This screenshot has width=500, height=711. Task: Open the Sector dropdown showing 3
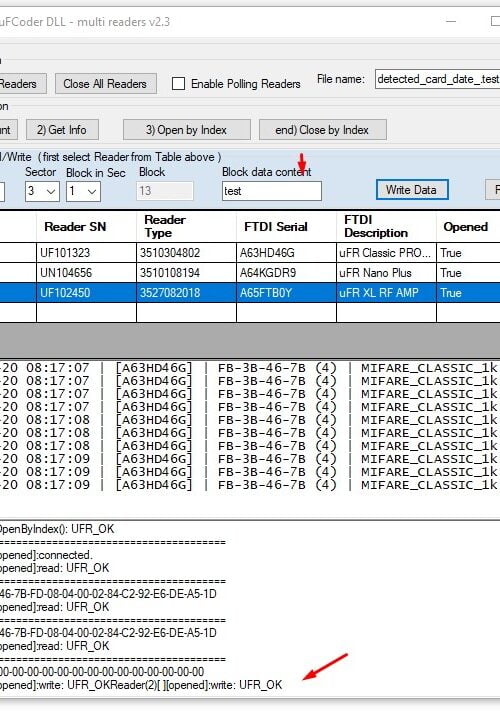tap(42, 191)
